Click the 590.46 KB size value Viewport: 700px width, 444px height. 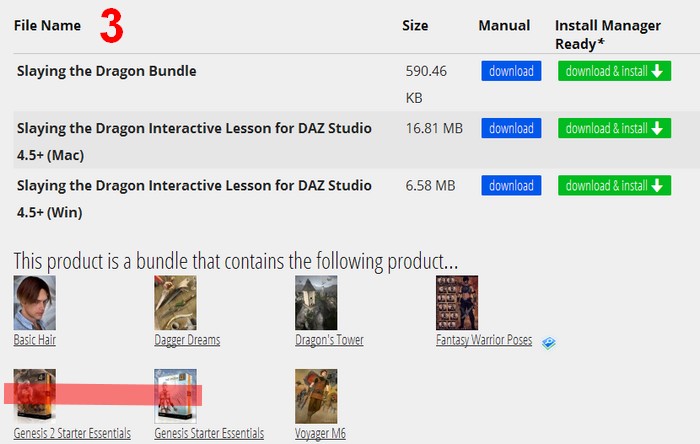point(426,84)
